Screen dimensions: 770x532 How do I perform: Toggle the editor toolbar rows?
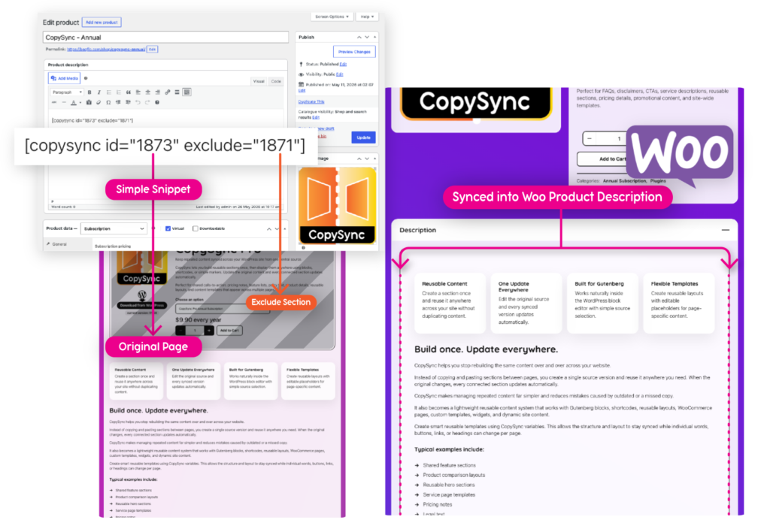186,92
